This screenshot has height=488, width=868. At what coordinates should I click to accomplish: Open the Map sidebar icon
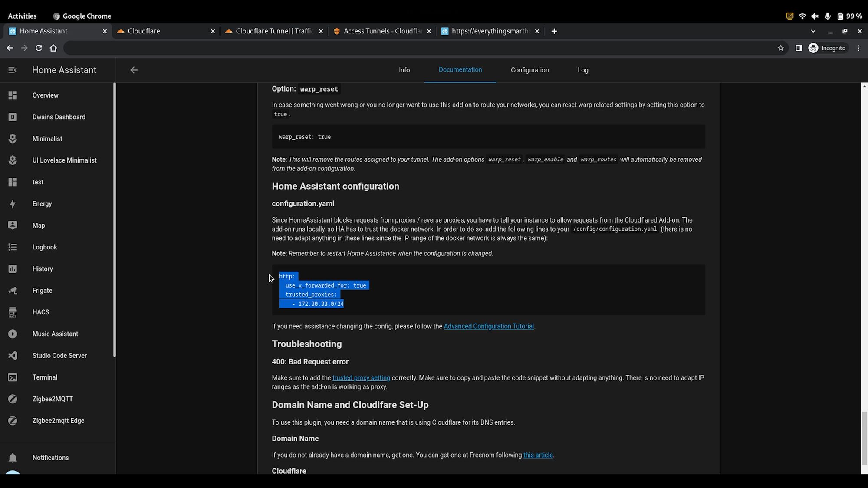tap(13, 226)
